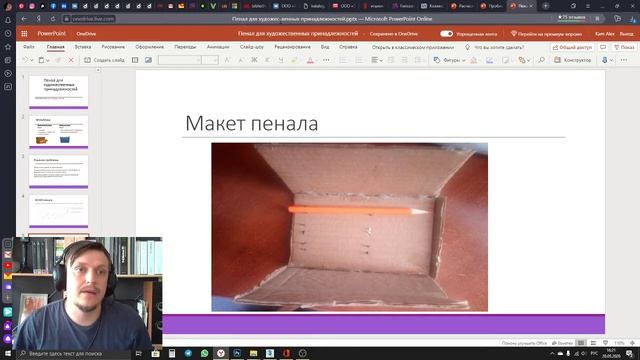Switch to the Анимации tab
This screenshot has width=640, height=360.
click(x=218, y=47)
